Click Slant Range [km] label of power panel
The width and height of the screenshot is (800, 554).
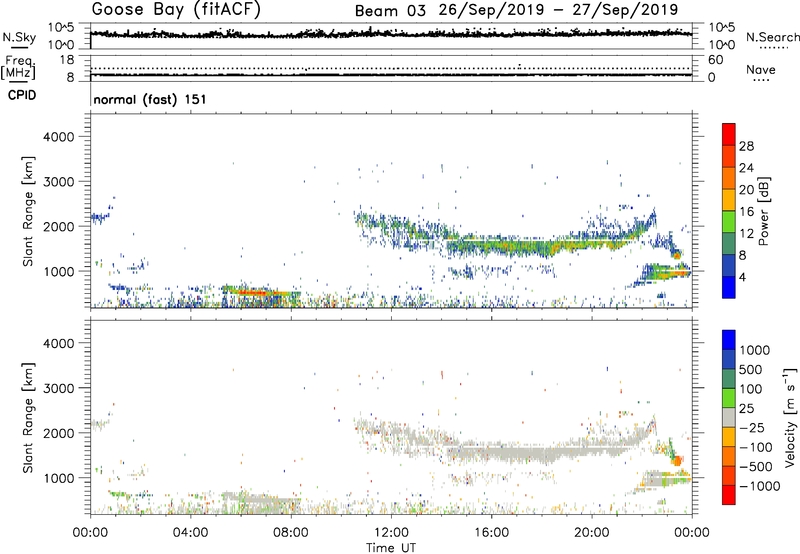point(28,211)
